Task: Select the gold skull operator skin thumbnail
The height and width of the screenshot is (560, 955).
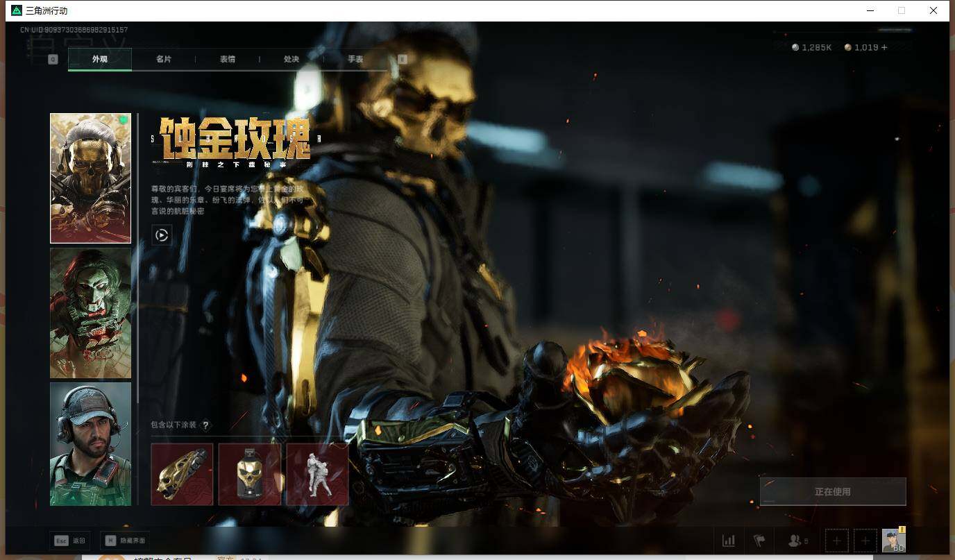Action: coord(90,178)
